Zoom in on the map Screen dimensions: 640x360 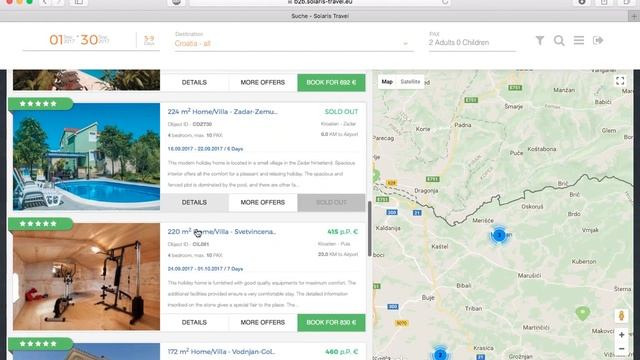pos(621,335)
